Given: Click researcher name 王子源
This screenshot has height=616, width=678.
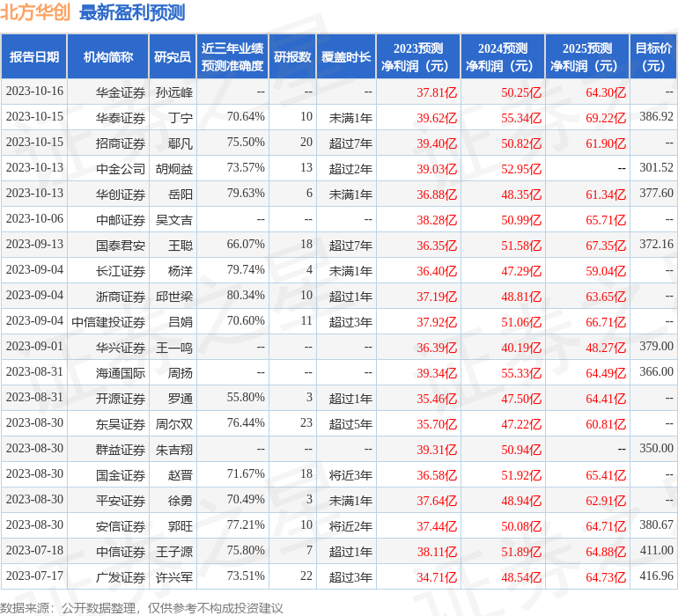Looking at the screenshot, I should (x=173, y=551).
